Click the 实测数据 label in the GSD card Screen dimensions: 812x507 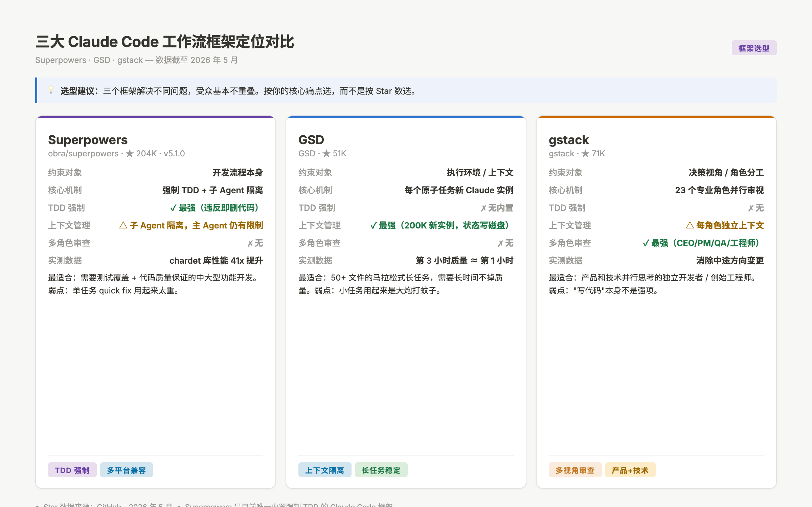pyautogui.click(x=315, y=261)
